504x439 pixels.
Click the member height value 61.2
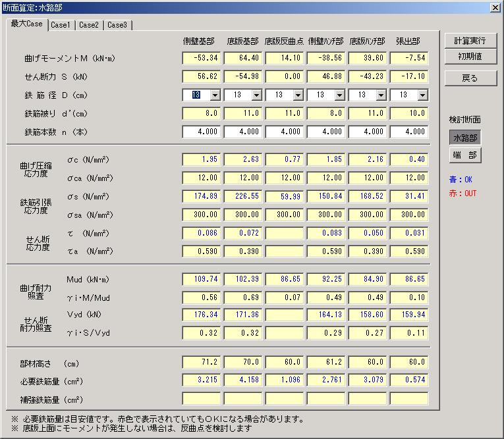pos(326,362)
